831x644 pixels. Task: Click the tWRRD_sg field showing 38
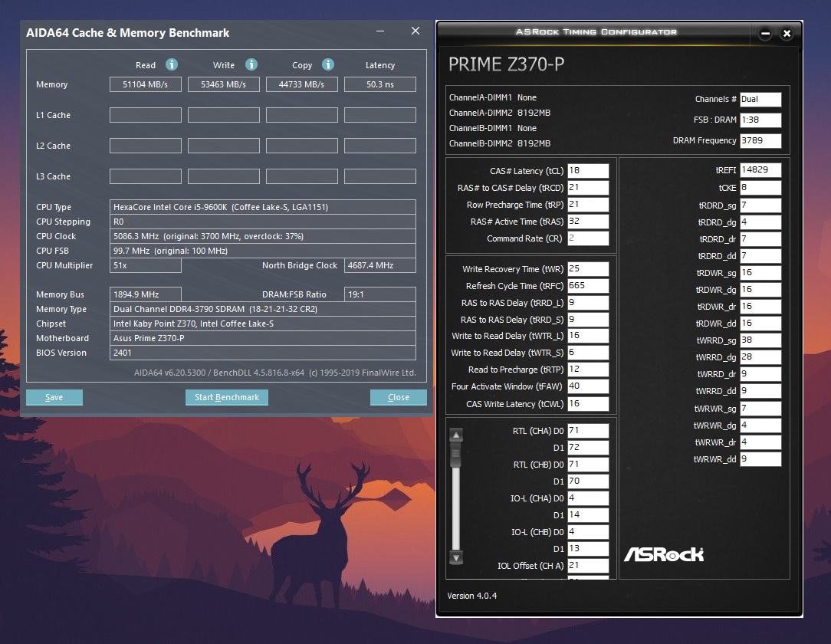click(760, 340)
